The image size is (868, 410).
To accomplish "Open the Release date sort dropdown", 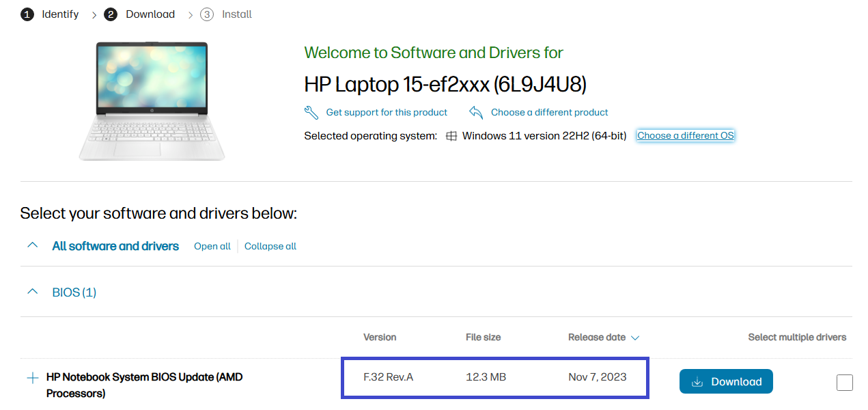I will 635,338.
